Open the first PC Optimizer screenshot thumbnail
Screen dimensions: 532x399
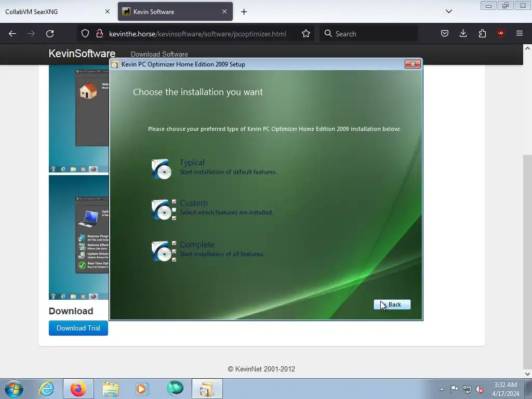click(x=79, y=119)
